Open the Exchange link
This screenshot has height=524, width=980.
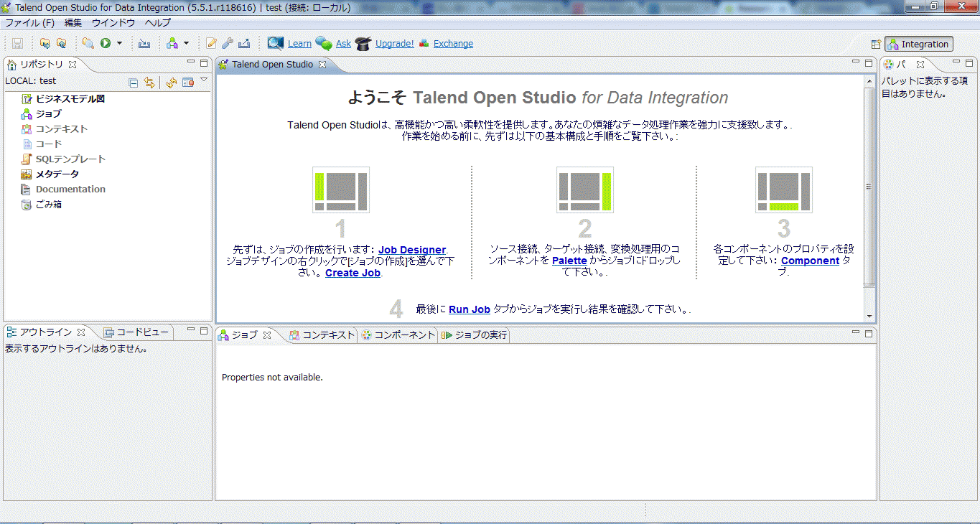pyautogui.click(x=453, y=44)
